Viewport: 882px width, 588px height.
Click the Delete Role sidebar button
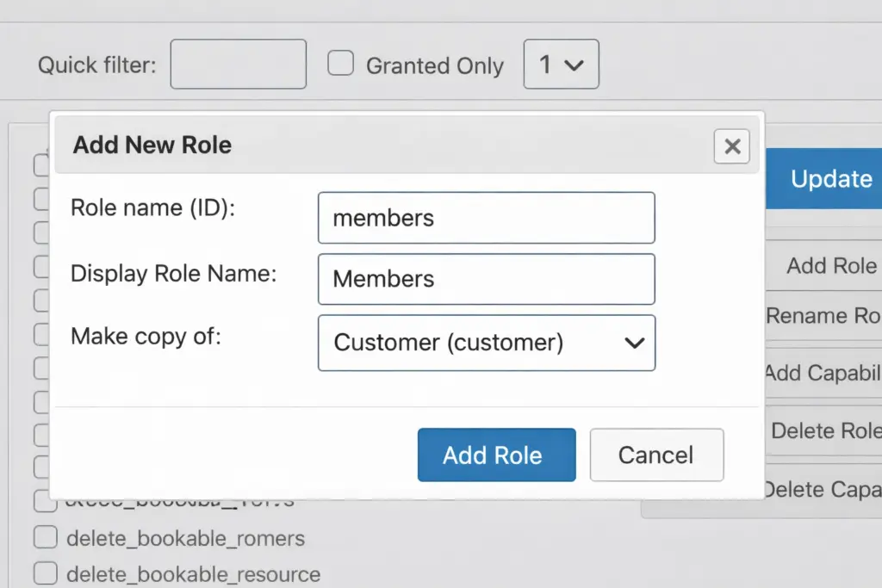click(825, 431)
